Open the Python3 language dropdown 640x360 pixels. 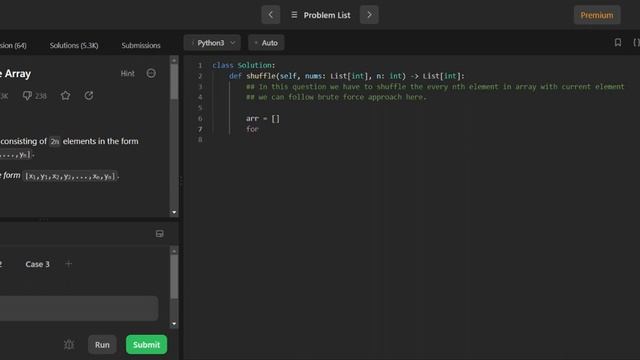tap(212, 43)
